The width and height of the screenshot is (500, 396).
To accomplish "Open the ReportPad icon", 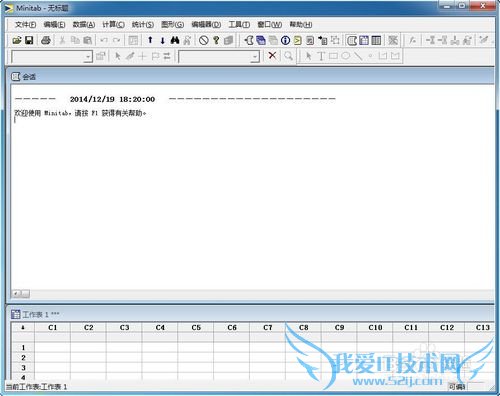I will (310, 40).
